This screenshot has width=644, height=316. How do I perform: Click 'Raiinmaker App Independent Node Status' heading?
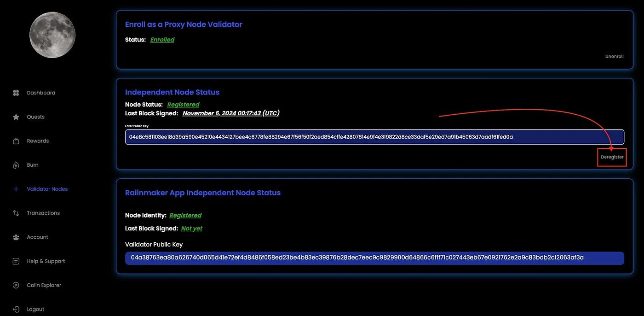(x=203, y=193)
